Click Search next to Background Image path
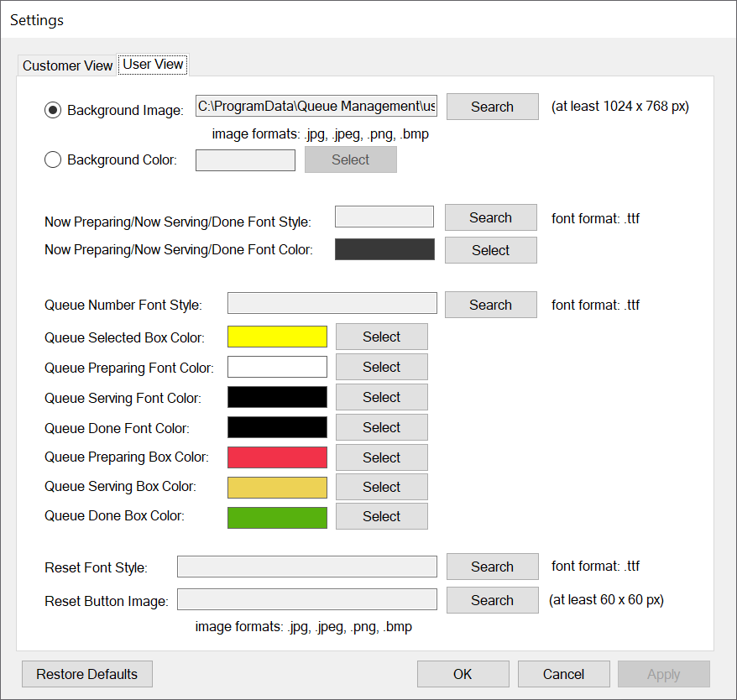Viewport: 737px width, 700px height. (492, 107)
